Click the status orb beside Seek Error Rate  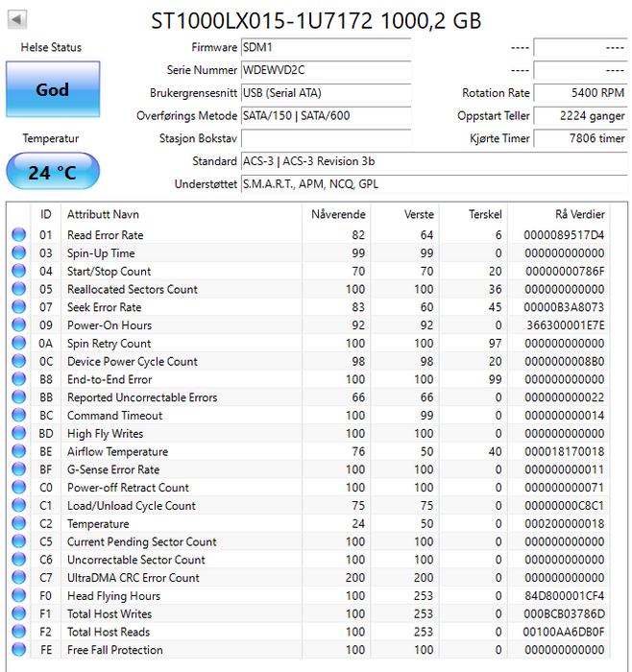click(x=19, y=307)
